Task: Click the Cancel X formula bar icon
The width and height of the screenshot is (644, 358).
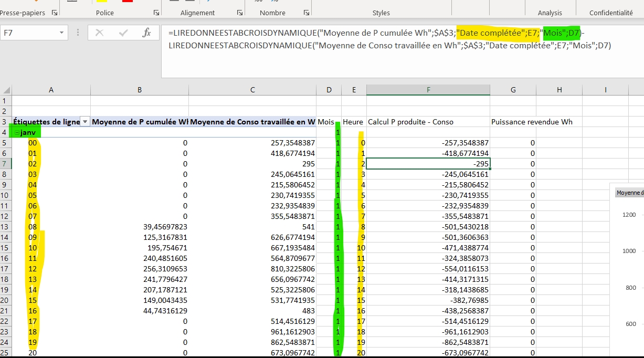Action: click(x=100, y=33)
